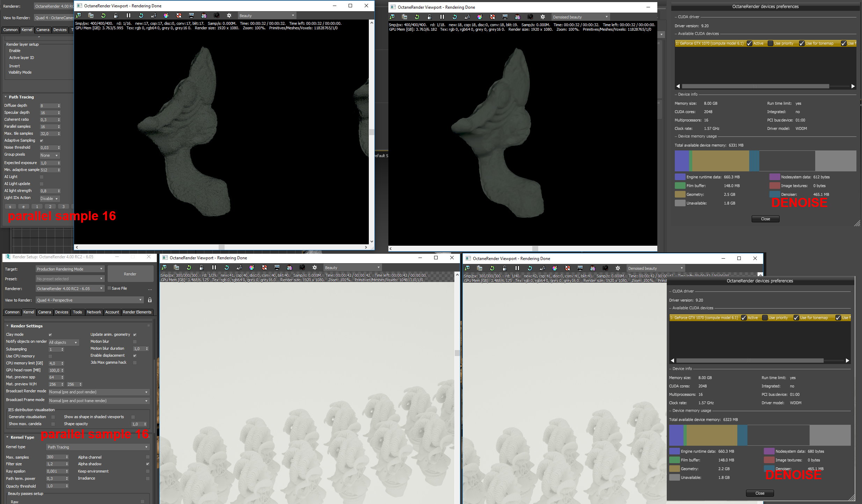Click the camera icon in the dark-model Beauty viewport toolbar
This screenshot has height=504, width=862.
217,16
